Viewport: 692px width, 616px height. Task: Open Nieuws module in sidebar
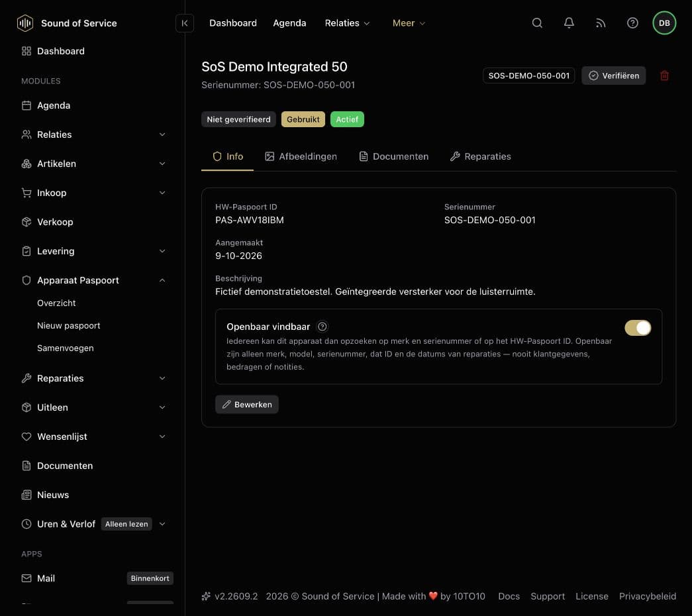(93, 495)
